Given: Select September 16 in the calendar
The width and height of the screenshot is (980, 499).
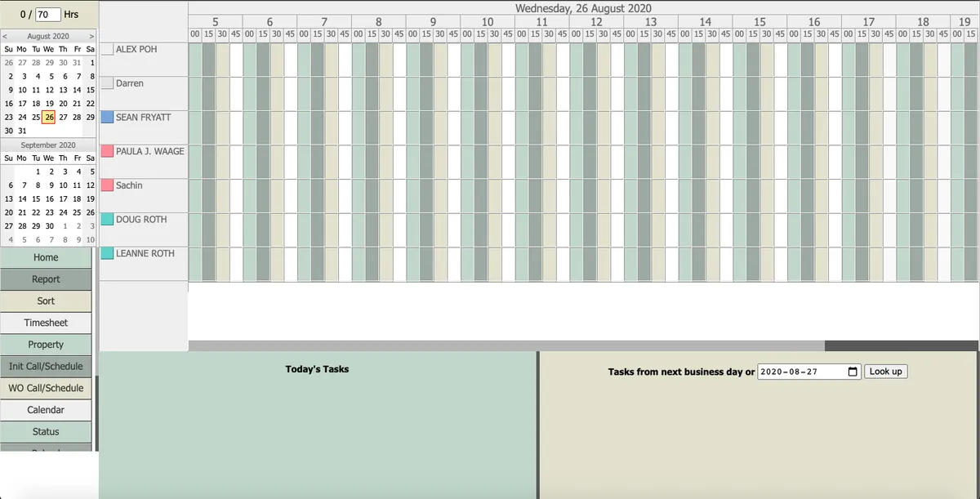Looking at the screenshot, I should coord(49,198).
